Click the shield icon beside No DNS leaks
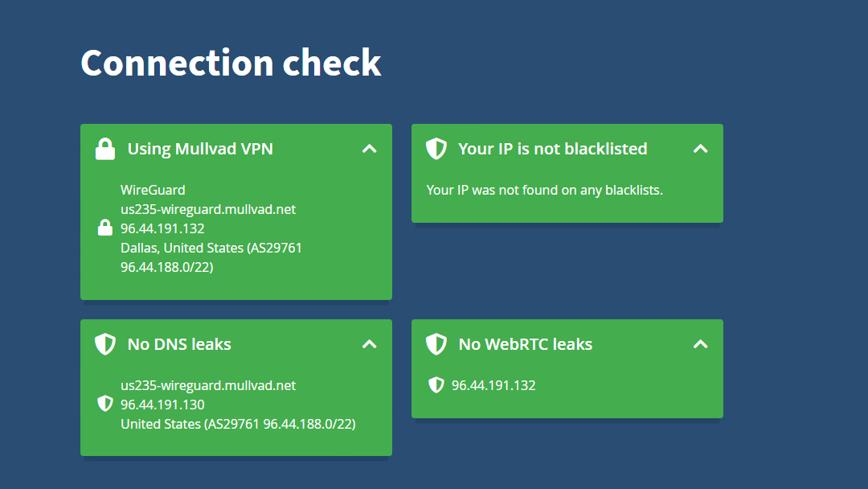Screen dimensions: 868x489 (x=105, y=344)
